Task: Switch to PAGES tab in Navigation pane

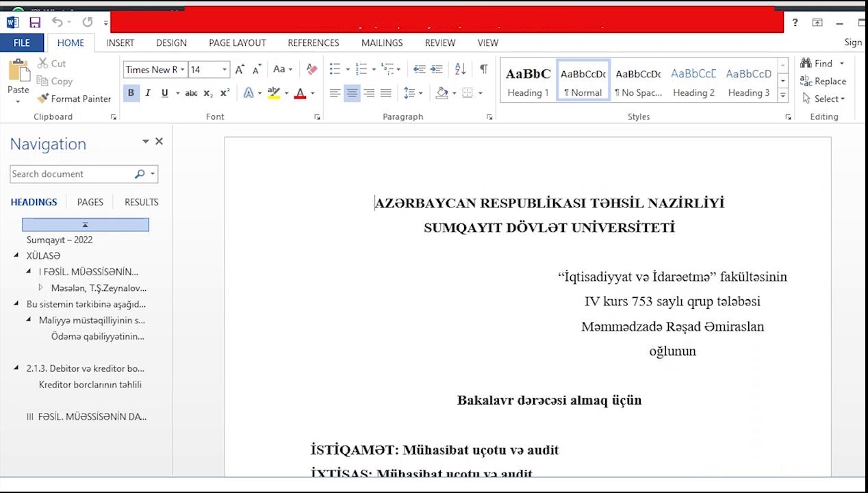Action: 90,202
